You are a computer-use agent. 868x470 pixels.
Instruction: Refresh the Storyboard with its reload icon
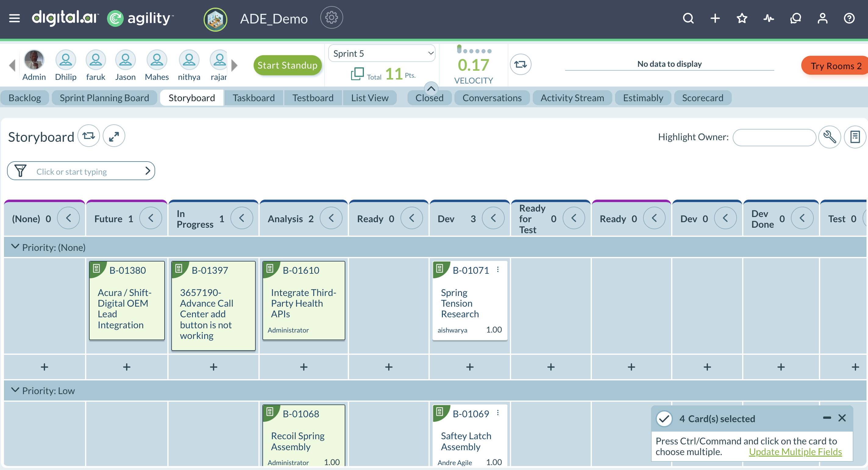tap(89, 136)
